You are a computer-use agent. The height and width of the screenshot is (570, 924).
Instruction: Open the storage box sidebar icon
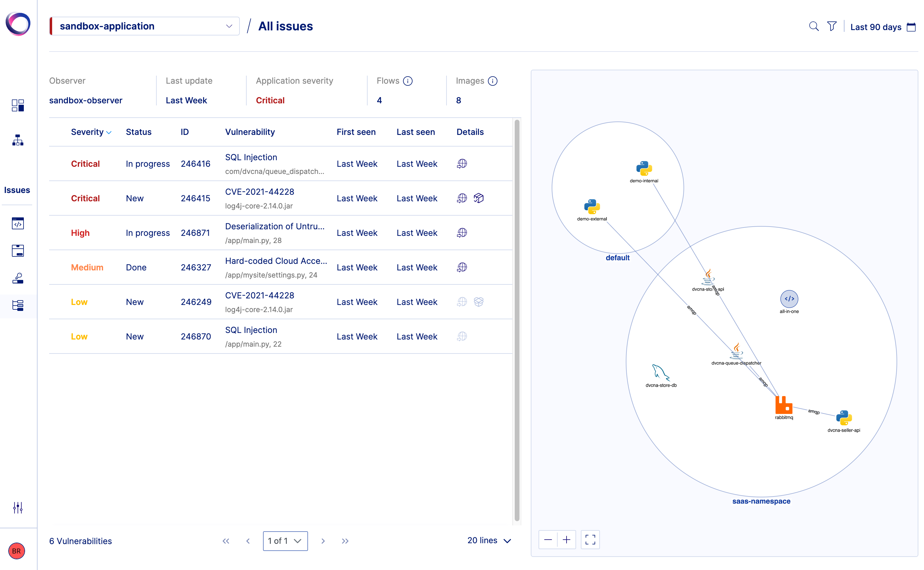(x=18, y=251)
